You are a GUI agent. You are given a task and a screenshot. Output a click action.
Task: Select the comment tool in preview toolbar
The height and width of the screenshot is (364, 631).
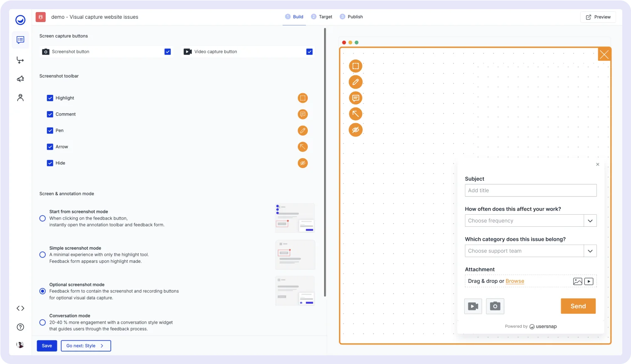[x=356, y=98]
